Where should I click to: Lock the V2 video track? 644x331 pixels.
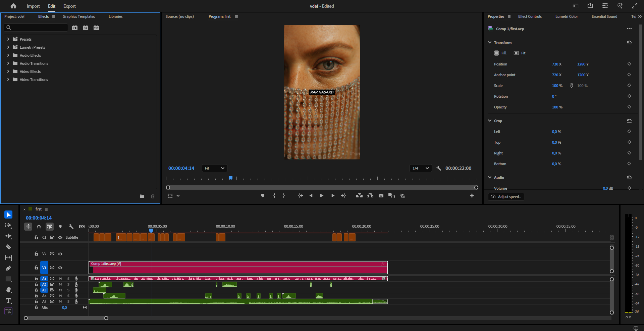(x=36, y=254)
